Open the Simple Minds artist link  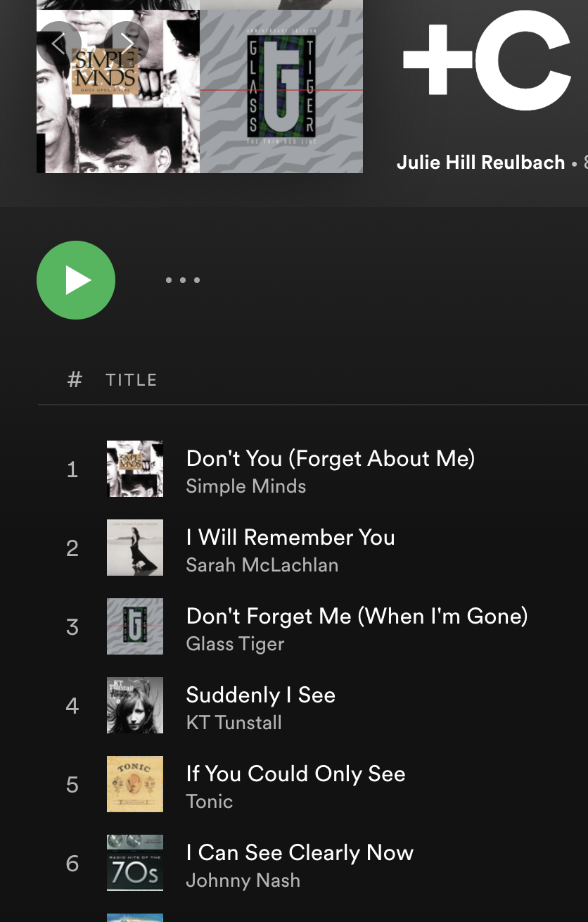(x=245, y=486)
